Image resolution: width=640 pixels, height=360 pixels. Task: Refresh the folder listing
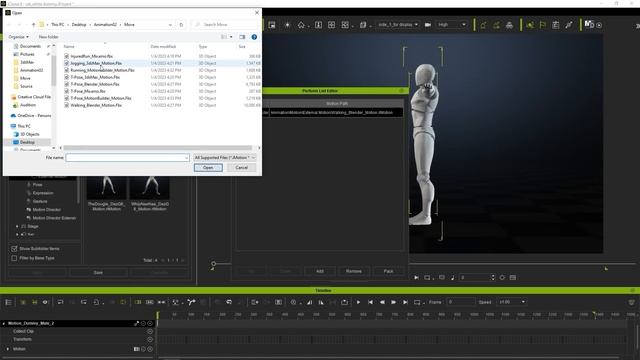tap(181, 24)
